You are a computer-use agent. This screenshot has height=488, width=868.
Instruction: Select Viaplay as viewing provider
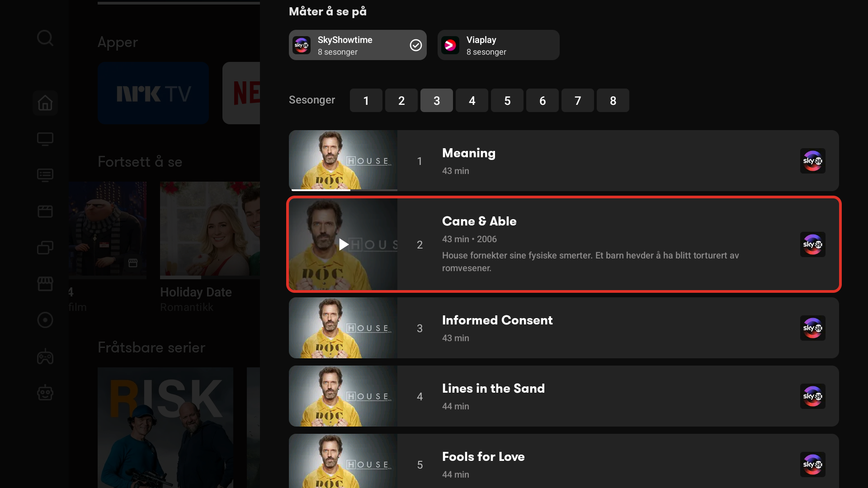tap(498, 45)
